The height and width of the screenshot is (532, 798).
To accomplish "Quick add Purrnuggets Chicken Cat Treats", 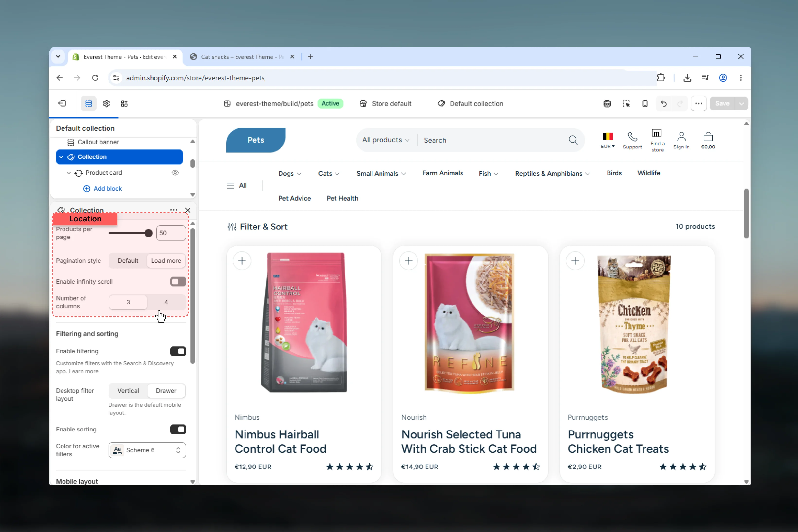I will coord(575,261).
